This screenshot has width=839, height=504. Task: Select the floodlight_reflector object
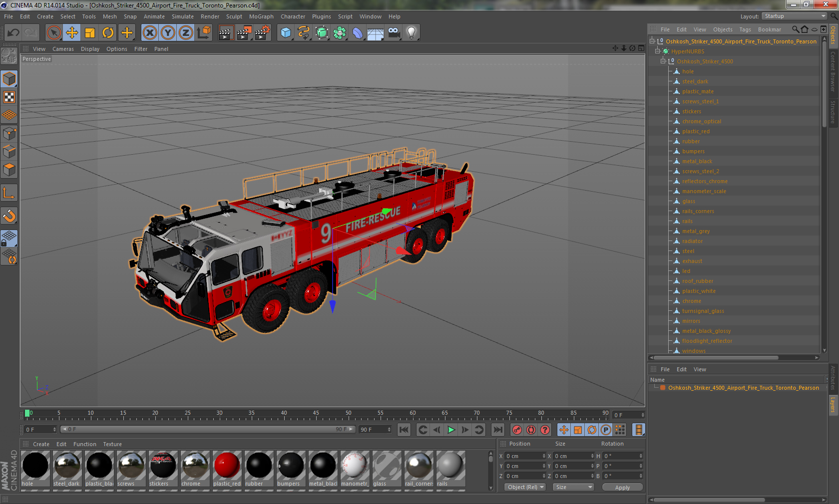coord(707,341)
